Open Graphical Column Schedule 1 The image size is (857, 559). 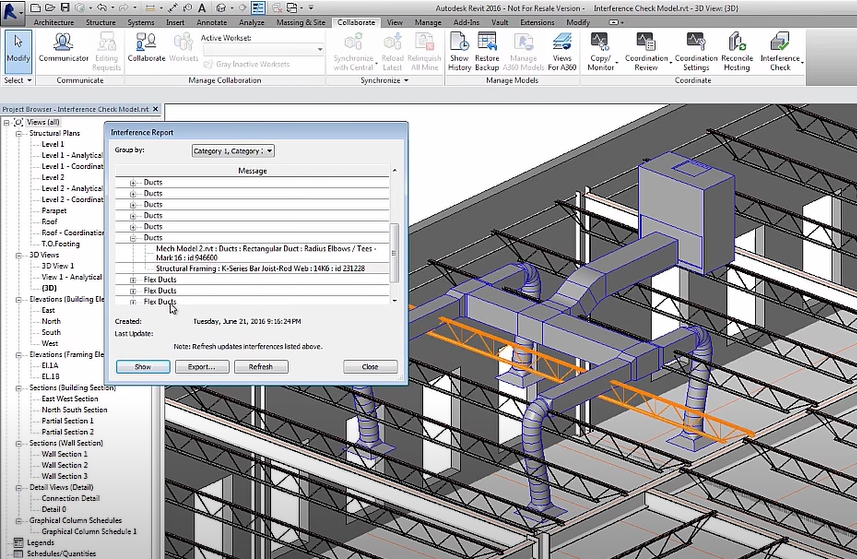point(89,531)
